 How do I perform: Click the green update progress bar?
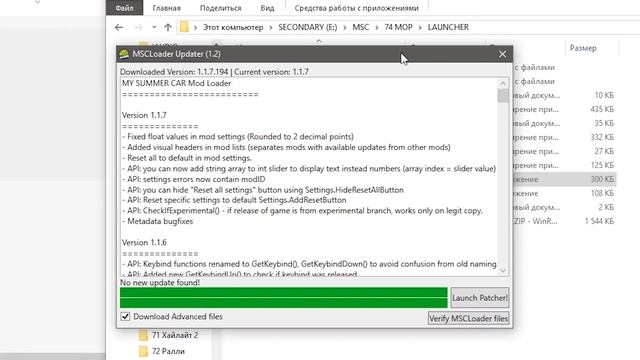[284, 298]
